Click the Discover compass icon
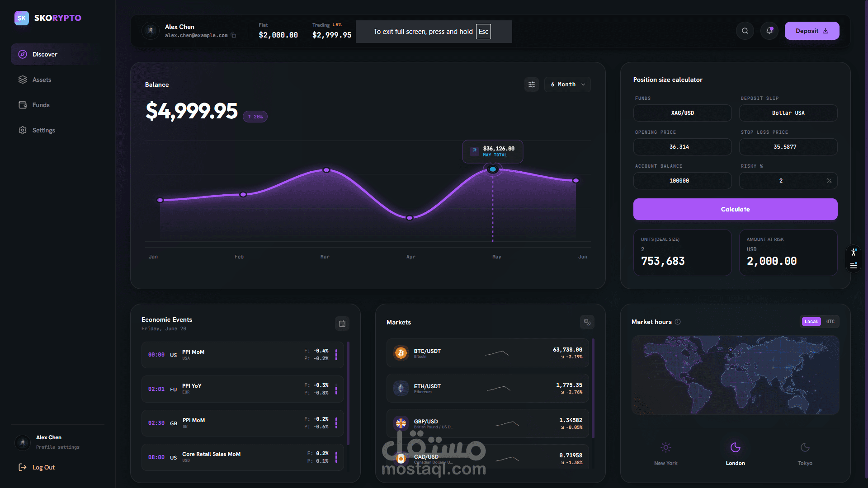 coord(23,54)
